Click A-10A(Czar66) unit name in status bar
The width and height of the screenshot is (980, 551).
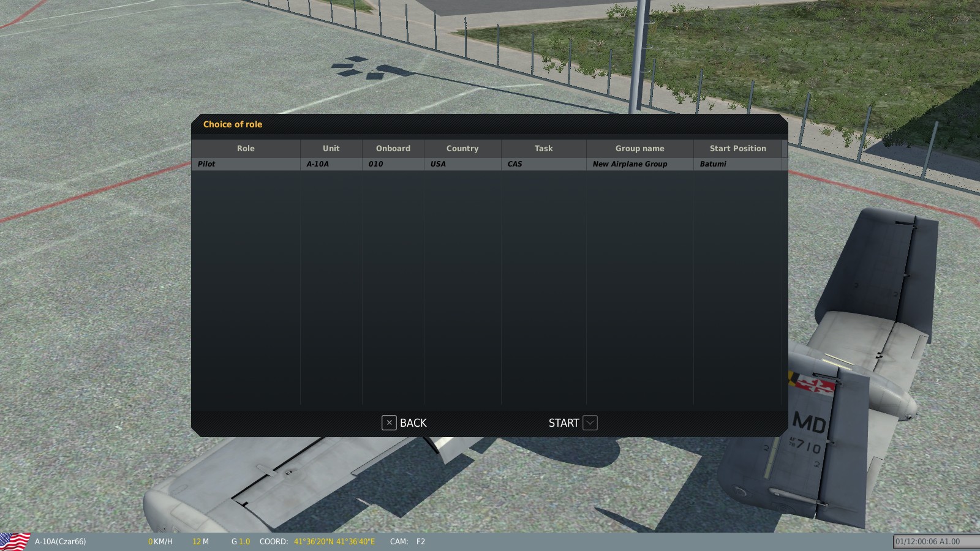coord(61,542)
